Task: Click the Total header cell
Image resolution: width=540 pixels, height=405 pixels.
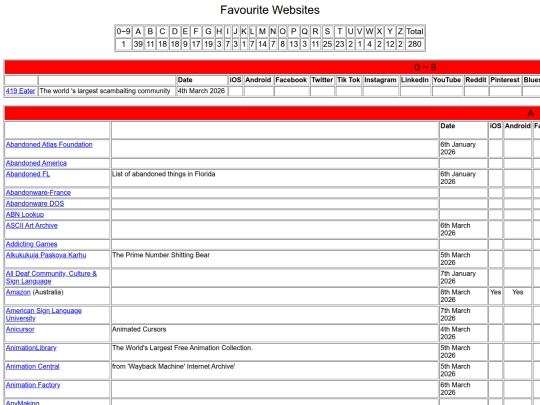Action: [415, 32]
